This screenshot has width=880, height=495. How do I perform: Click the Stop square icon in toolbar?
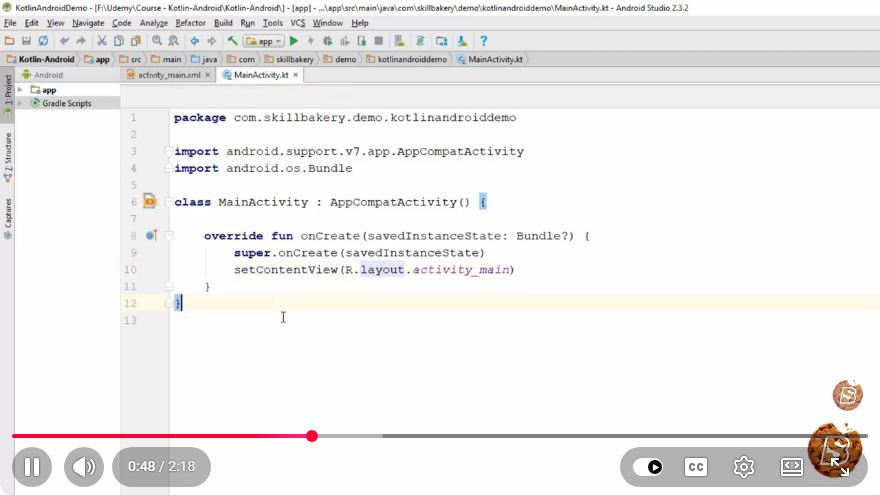[x=379, y=41]
